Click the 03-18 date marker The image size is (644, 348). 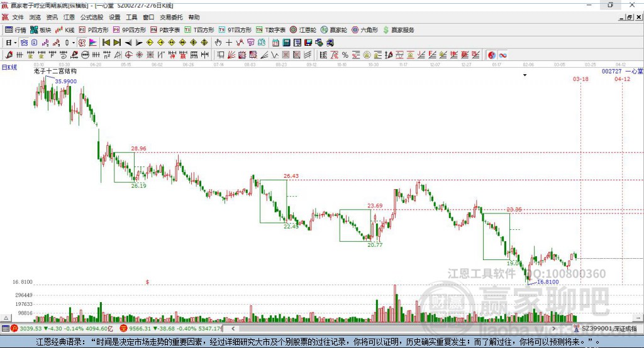(580, 79)
